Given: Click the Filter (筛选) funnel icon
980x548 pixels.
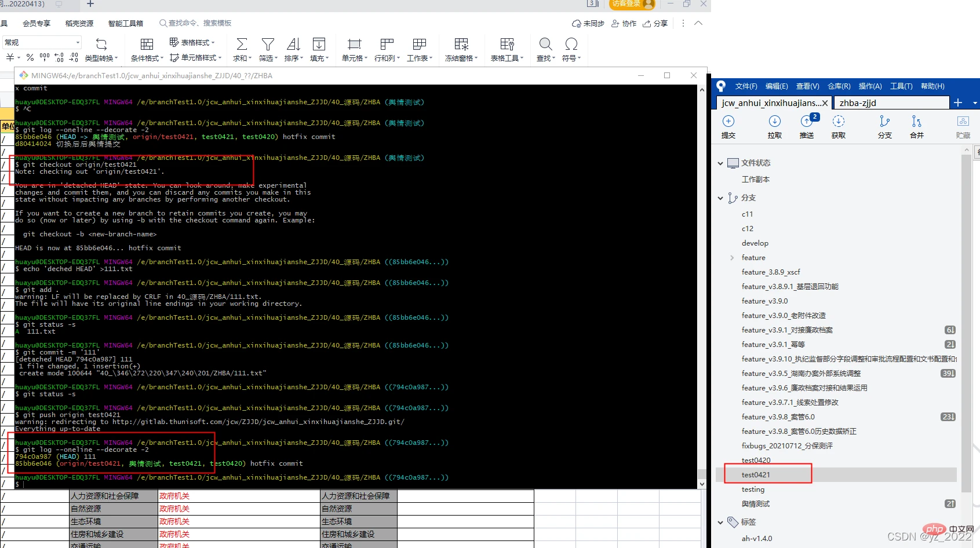Looking at the screenshot, I should 267,45.
